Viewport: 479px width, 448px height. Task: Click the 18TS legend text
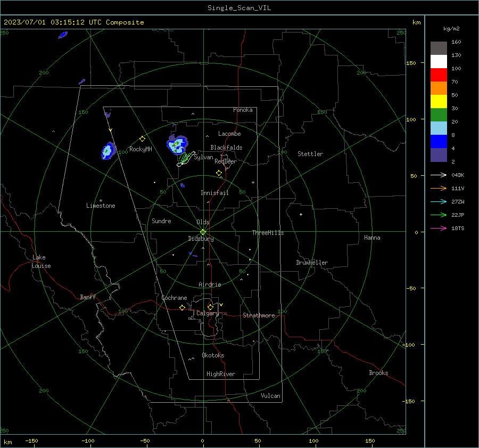(458, 229)
